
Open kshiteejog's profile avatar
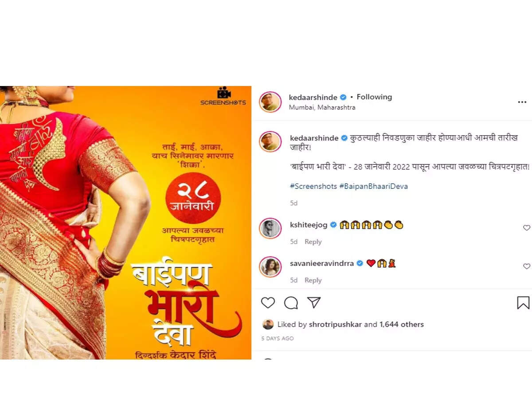pyautogui.click(x=270, y=228)
